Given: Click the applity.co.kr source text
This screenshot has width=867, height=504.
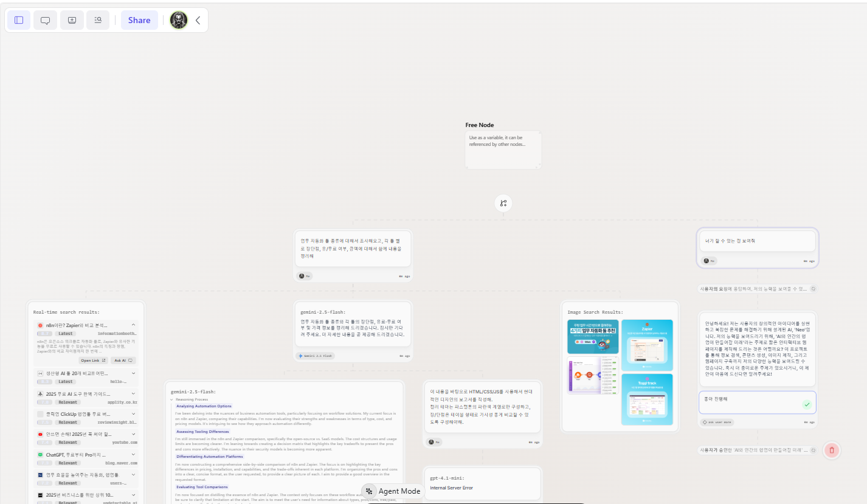Looking at the screenshot, I should (x=122, y=402).
